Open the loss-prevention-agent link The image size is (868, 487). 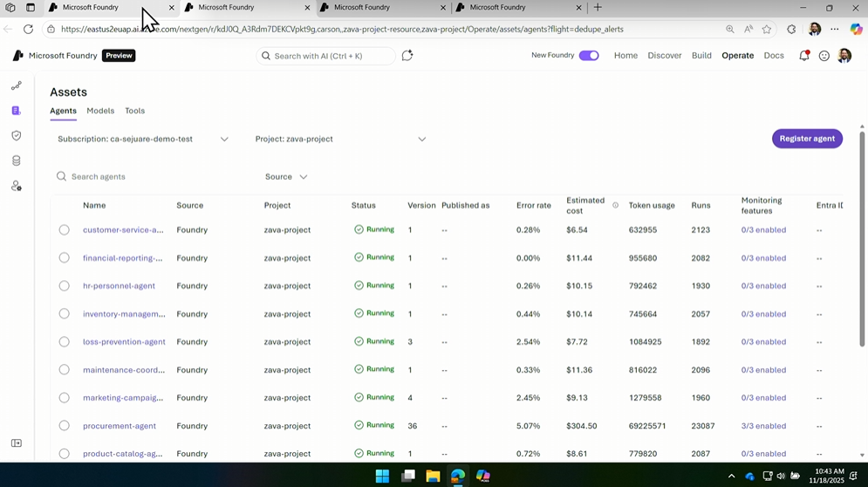pos(124,342)
